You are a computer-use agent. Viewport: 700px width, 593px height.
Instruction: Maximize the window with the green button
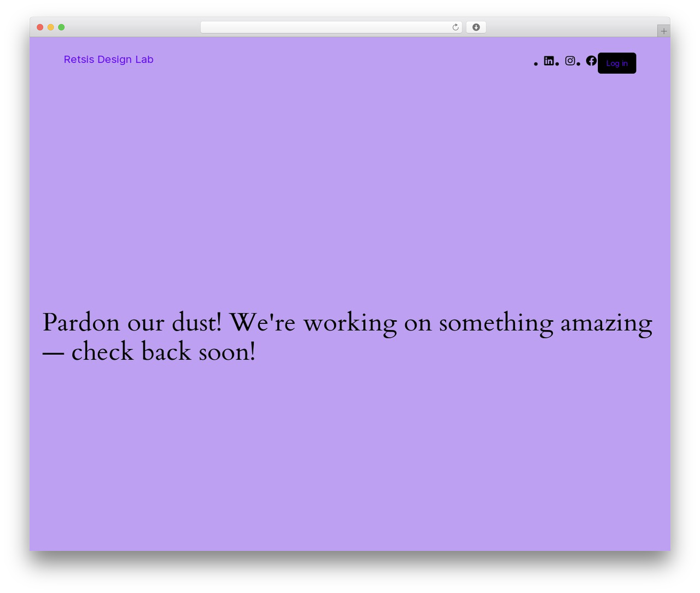pos(61,27)
